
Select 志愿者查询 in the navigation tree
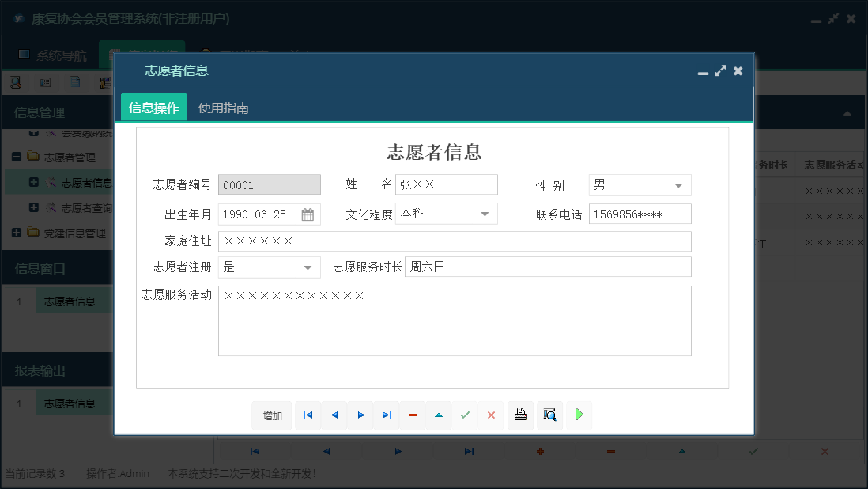coord(85,207)
